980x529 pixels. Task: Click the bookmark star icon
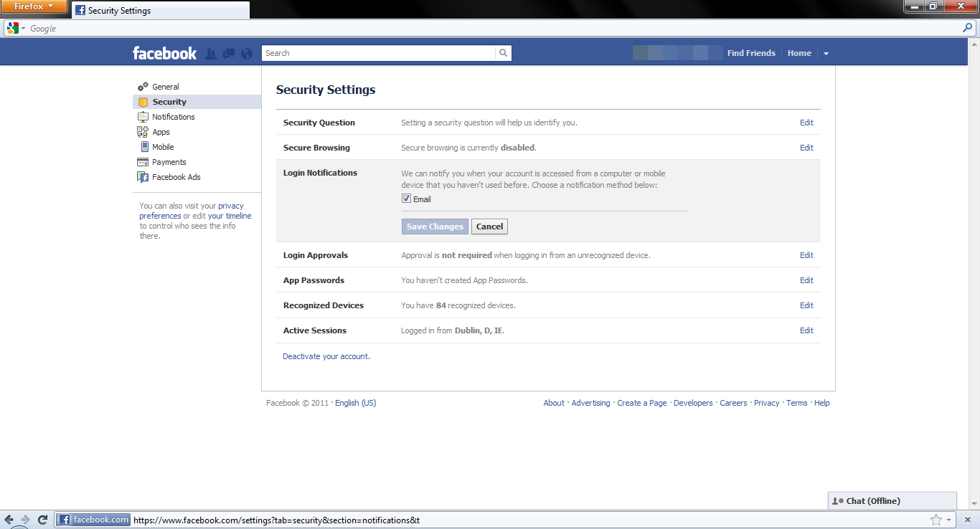pos(936,520)
